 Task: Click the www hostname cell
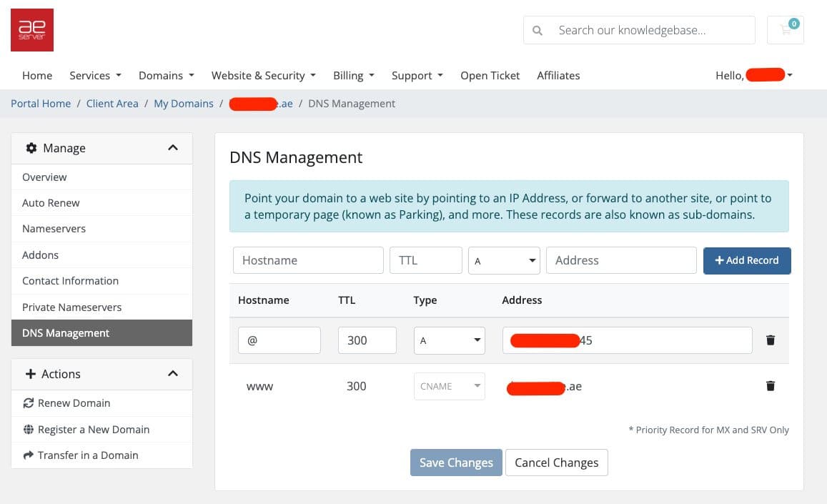(x=259, y=387)
